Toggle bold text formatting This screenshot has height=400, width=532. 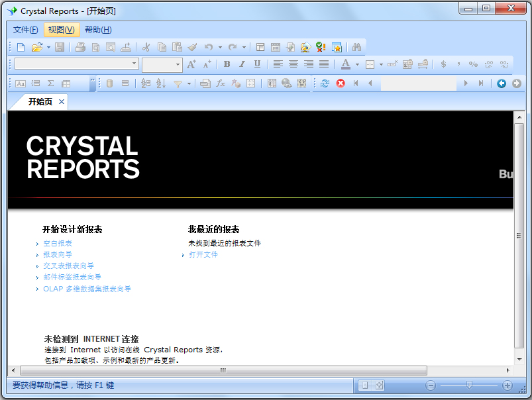click(227, 64)
